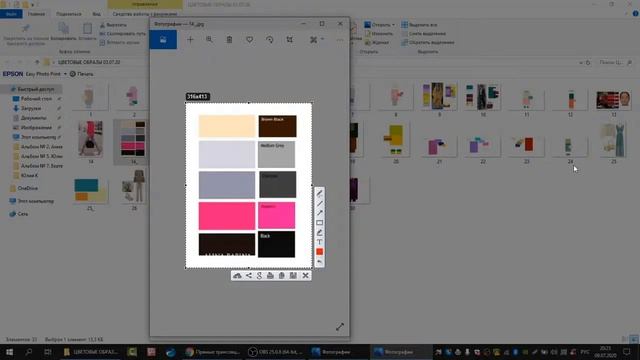This screenshot has width=640, height=360.
Task: Select thumbnail 14 with pink seated figure
Action: pyautogui.click(x=91, y=142)
